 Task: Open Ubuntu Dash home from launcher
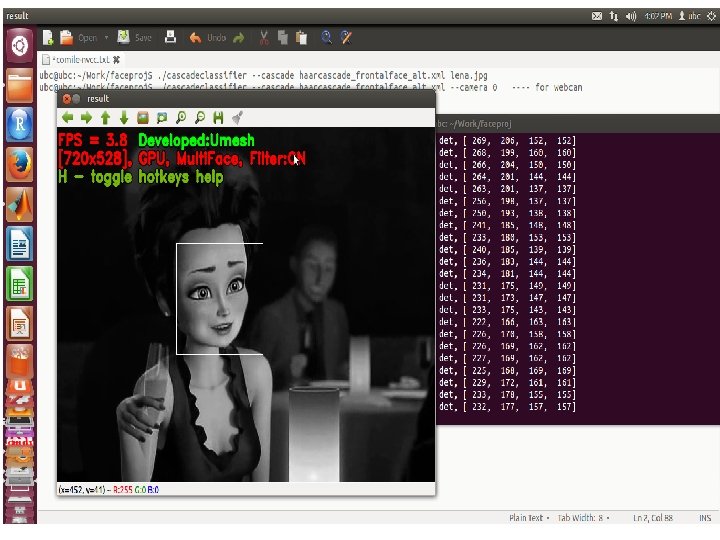click(20, 46)
